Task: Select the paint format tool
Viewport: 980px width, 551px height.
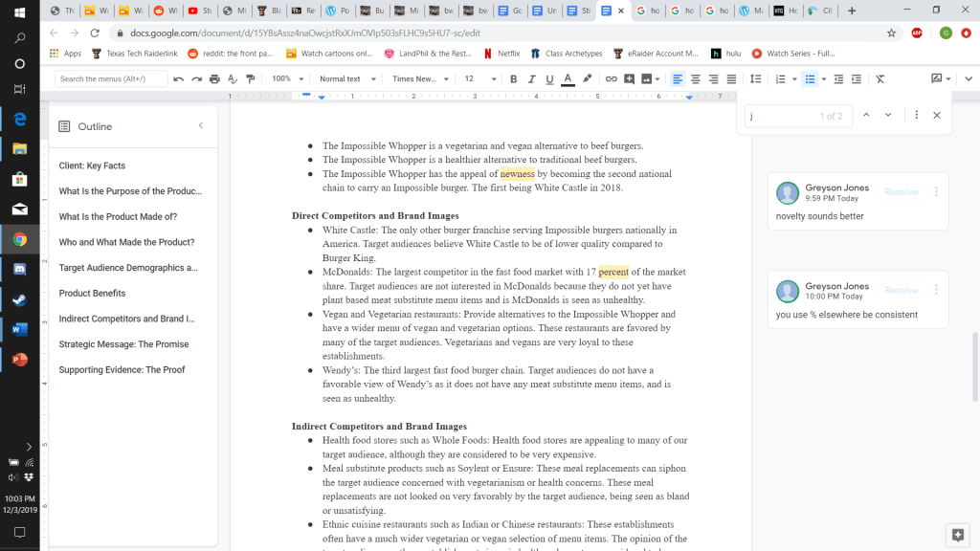Action: (251, 78)
